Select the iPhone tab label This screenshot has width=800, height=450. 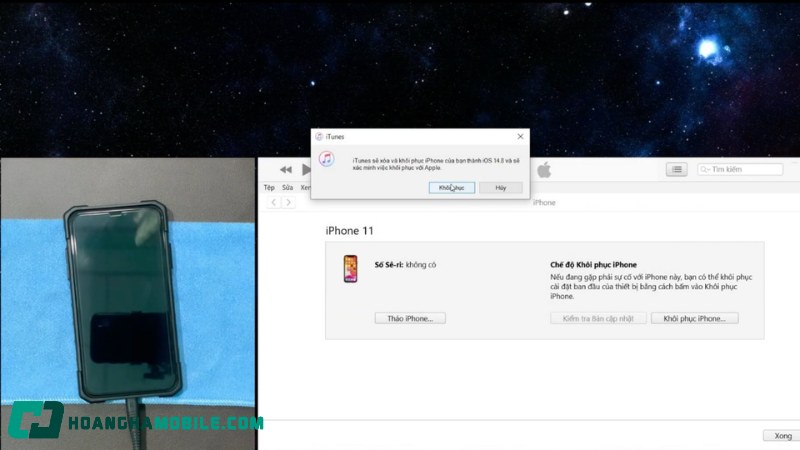(544, 203)
